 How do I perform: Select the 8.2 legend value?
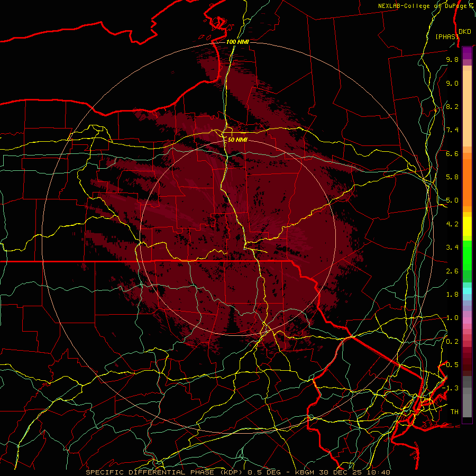click(452, 106)
